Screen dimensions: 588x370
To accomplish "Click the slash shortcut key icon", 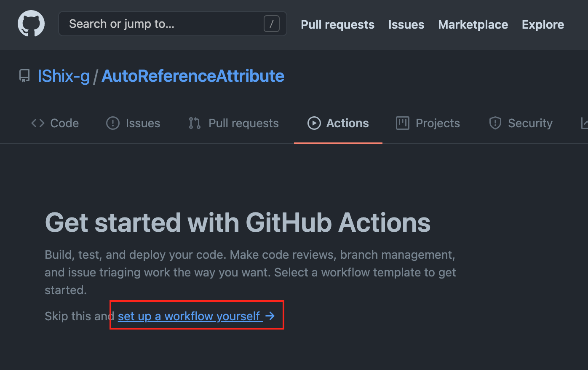I will [x=271, y=24].
